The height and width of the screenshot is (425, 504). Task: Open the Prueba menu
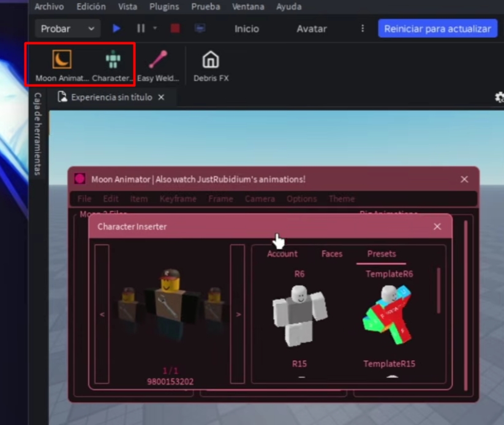[206, 7]
